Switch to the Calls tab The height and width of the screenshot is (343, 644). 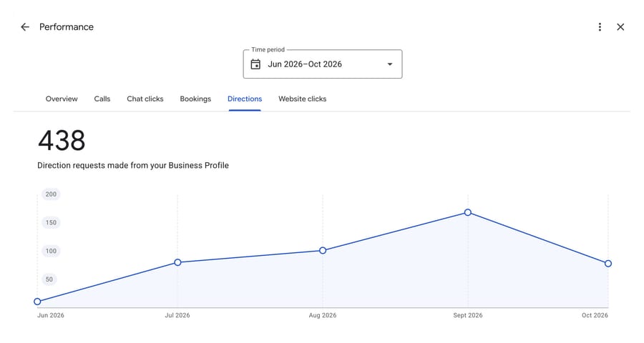[102, 99]
